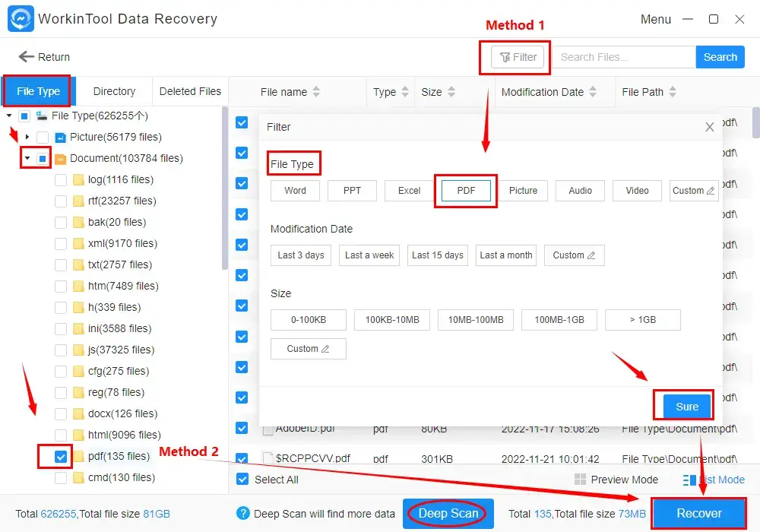Select the > 1GB size filter
The width and height of the screenshot is (760, 532).
coord(643,320)
